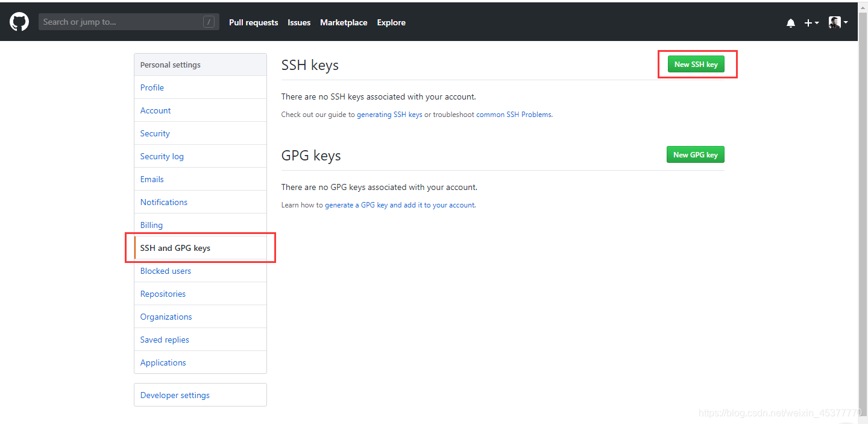Select SSH and GPG keys sidebar item
868x424 pixels.
[x=175, y=248]
